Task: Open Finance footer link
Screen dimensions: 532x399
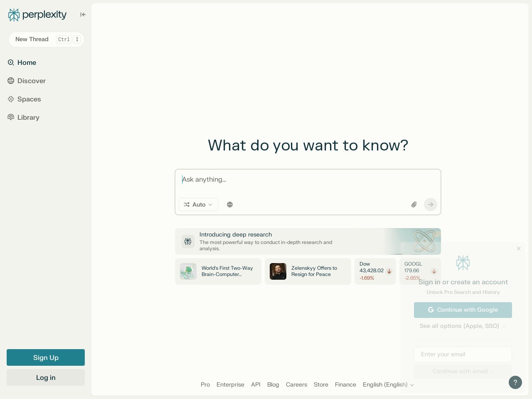Action: pos(345,384)
